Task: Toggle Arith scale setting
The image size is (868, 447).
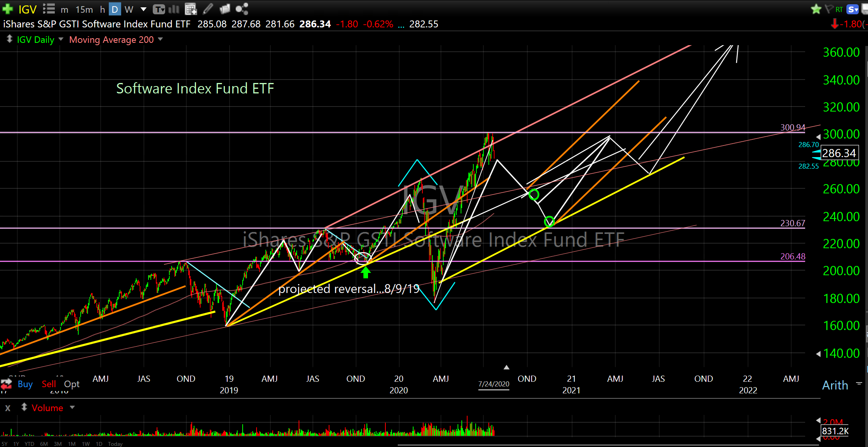Action: click(x=835, y=385)
